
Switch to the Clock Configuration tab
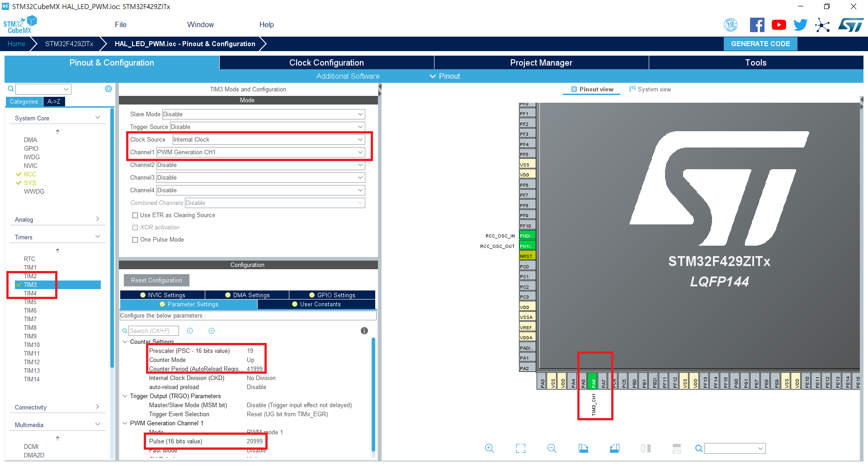click(x=326, y=62)
